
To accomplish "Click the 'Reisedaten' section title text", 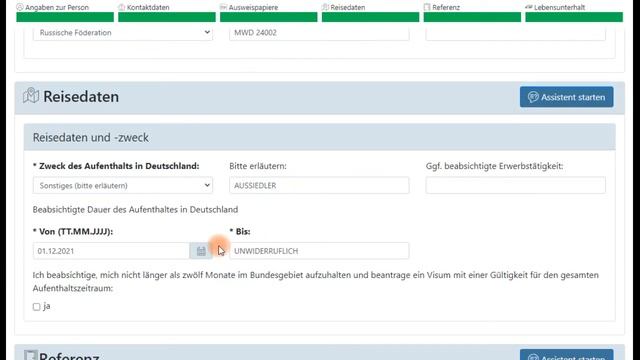I will coord(81,97).
